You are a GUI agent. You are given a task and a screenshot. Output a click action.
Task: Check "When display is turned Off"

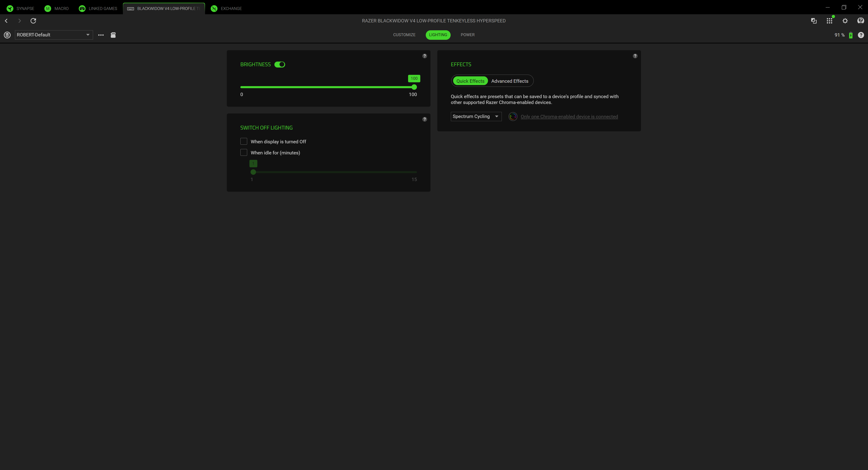point(244,141)
